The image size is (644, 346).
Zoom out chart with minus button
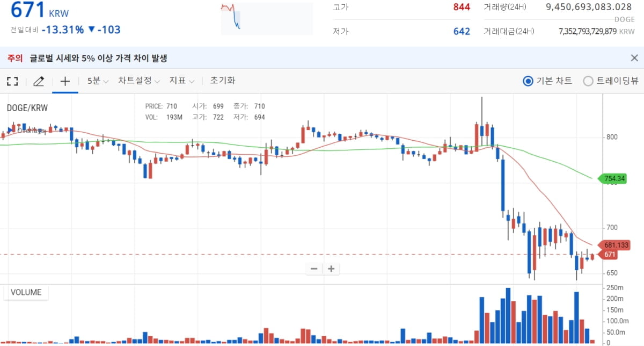pos(314,269)
